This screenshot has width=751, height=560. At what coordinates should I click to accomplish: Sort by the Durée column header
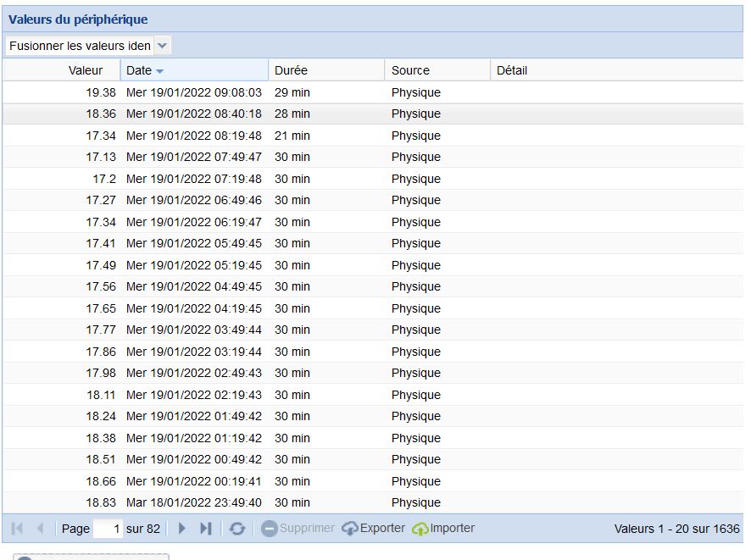tap(291, 70)
